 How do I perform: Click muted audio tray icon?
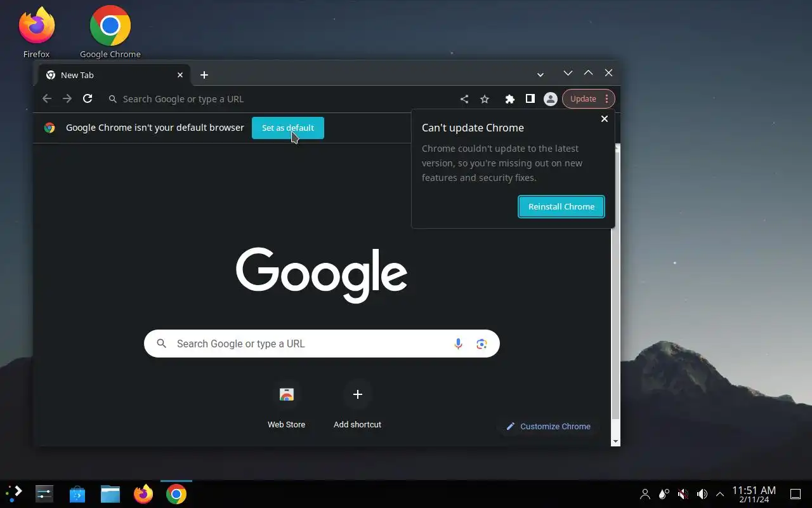[x=683, y=494]
